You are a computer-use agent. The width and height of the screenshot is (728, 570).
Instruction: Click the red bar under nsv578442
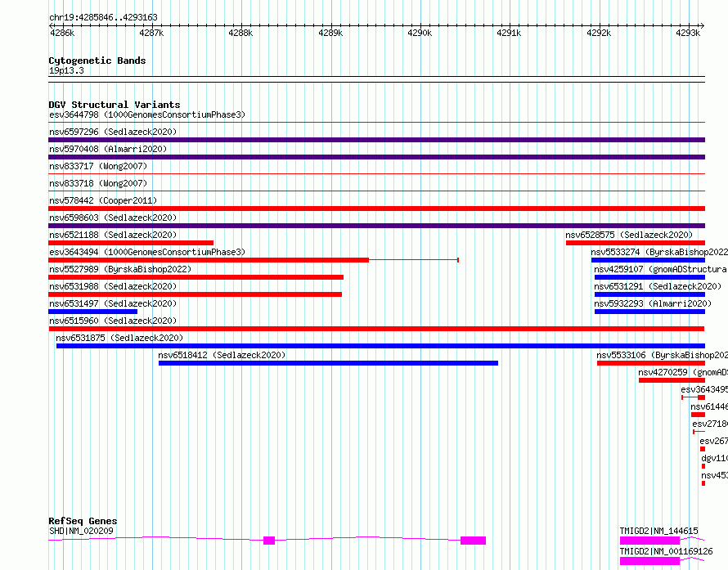tap(376, 209)
